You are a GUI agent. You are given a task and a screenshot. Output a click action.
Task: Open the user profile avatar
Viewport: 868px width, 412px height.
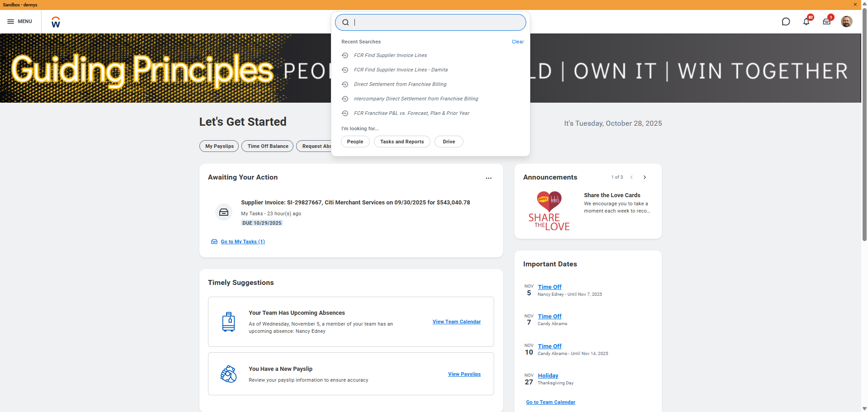[846, 22]
